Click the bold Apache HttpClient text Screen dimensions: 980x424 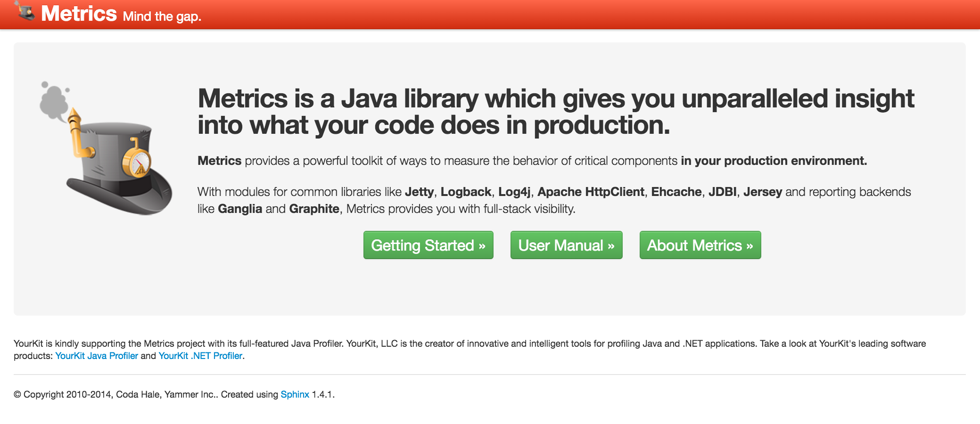coord(591,192)
